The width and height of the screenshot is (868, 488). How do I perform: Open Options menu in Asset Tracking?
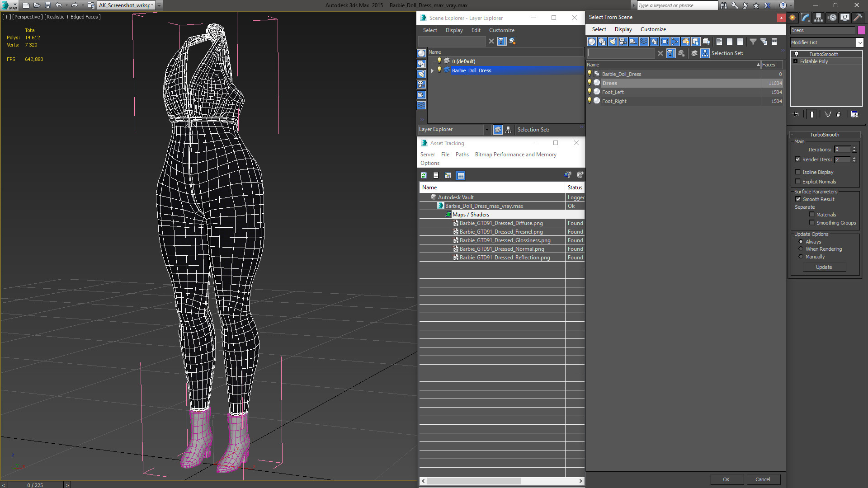click(x=429, y=163)
